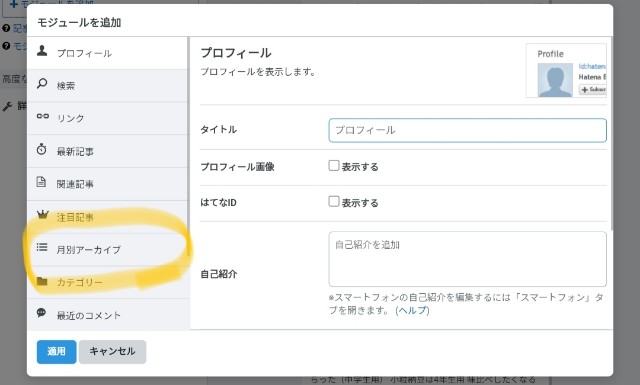640x385 pixels.
Task: Enable プロフィール画像 表示する checkbox
Action: coord(334,165)
